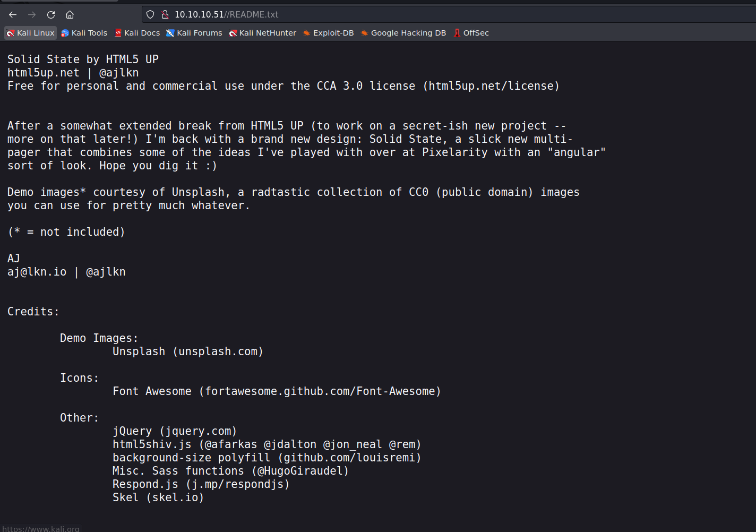Click the text "(* = not included)"
Screen dimensions: 756x532
tap(66, 232)
